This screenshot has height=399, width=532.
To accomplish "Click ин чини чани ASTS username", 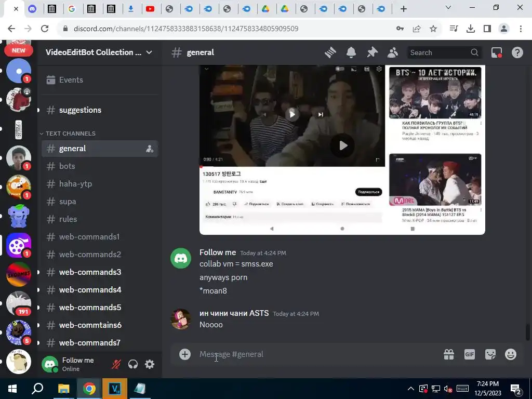I will point(234,313).
